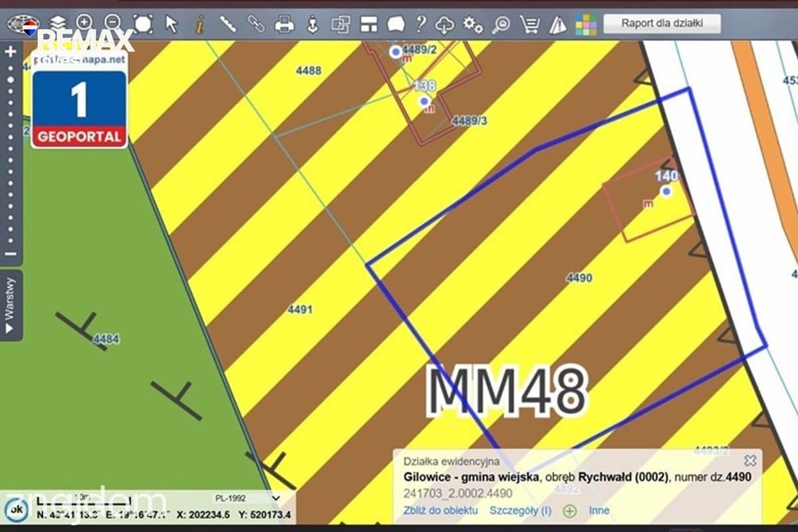Click Raport dla działki button
This screenshot has width=798, height=532.
point(662,23)
